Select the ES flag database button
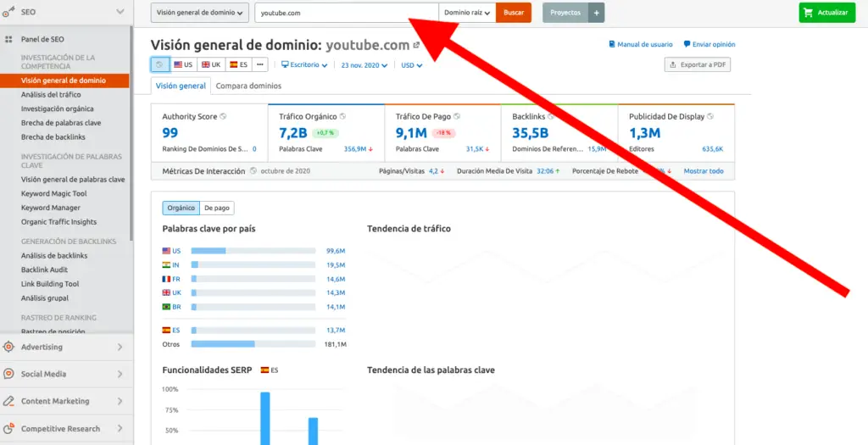868x445 pixels. (238, 64)
